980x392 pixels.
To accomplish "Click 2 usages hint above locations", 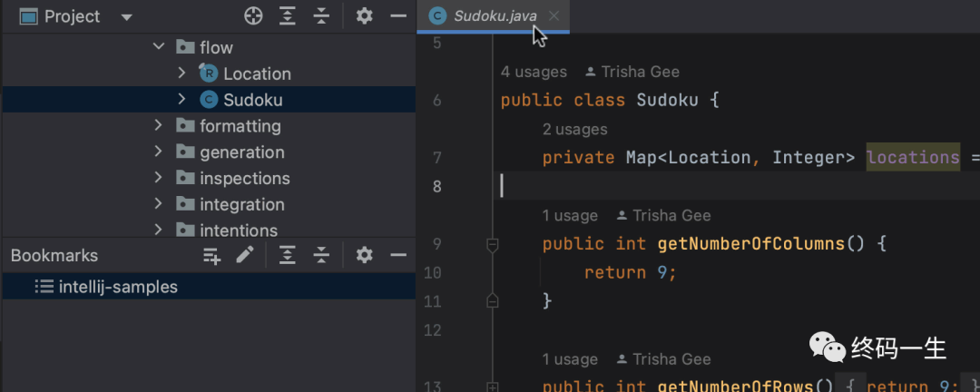I will pos(574,130).
